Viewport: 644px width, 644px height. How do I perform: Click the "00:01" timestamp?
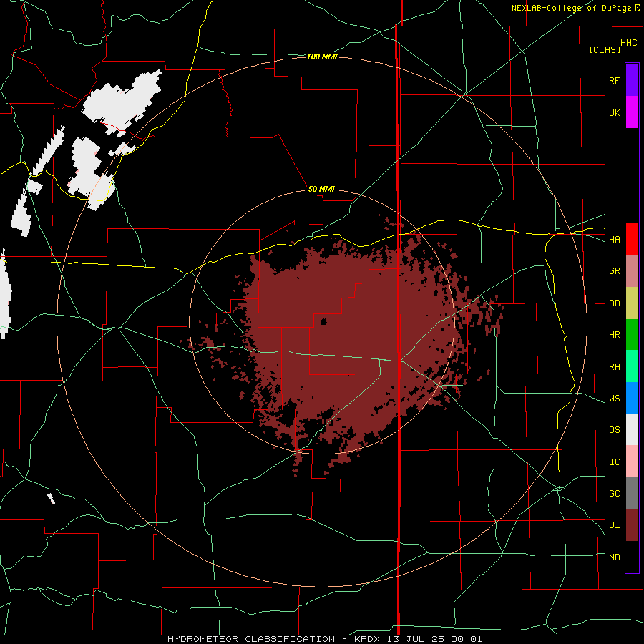[x=467, y=639]
